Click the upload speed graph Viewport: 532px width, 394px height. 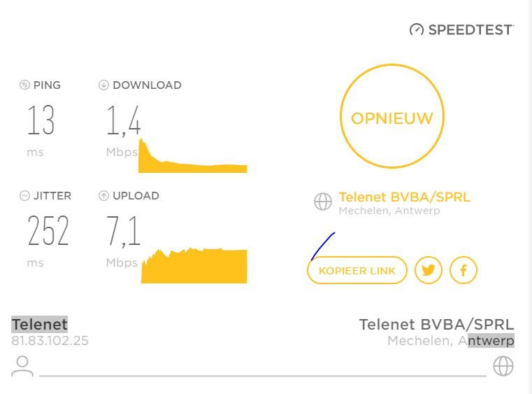click(x=194, y=266)
